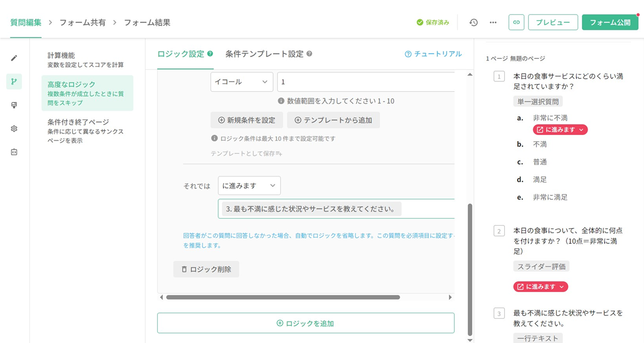Select 高度なロジック in the side menu
The image size is (644, 343).
click(87, 93)
